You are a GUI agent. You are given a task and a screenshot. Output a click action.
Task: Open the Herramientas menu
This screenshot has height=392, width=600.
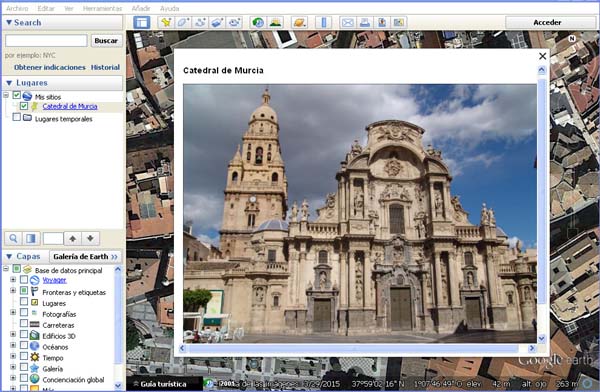103,8
